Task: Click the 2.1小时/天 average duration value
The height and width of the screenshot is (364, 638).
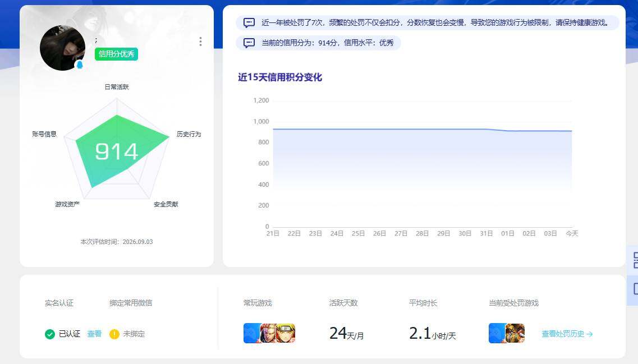Action: point(433,334)
